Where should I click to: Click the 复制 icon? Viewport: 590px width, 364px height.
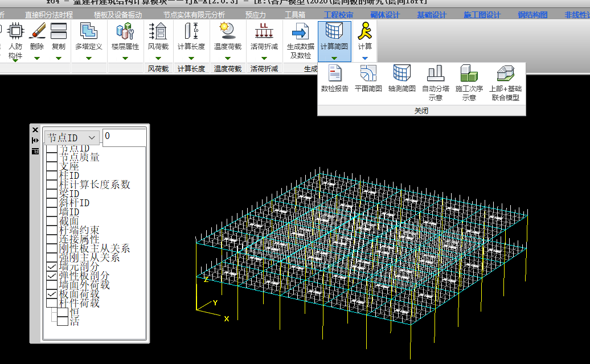pos(58,31)
